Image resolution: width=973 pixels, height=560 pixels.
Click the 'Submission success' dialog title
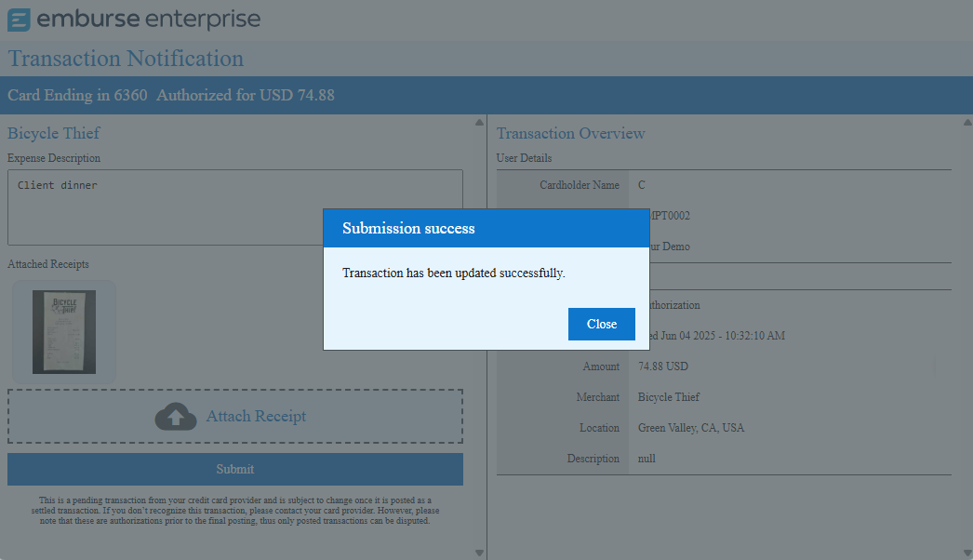[408, 229]
